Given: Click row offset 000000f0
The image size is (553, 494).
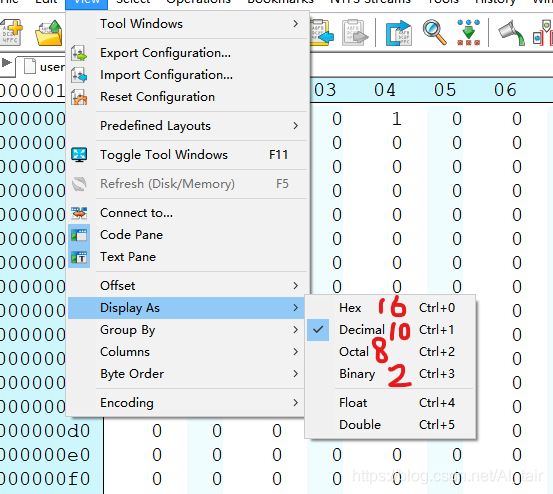Looking at the screenshot, I should click(45, 479).
